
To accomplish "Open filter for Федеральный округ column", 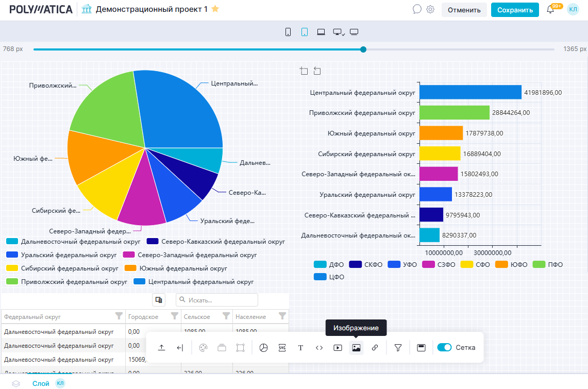I will 119,316.
